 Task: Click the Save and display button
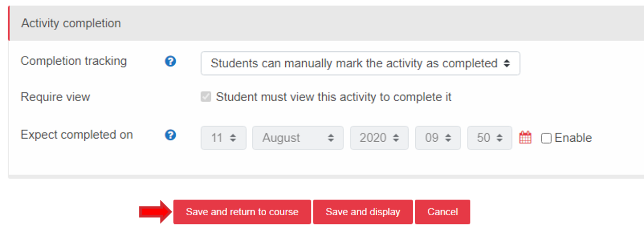tap(362, 212)
